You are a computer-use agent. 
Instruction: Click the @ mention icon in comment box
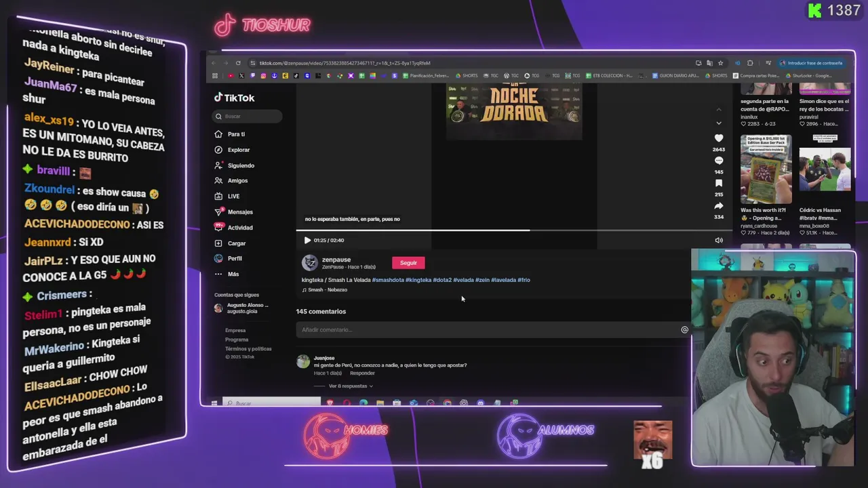684,329
